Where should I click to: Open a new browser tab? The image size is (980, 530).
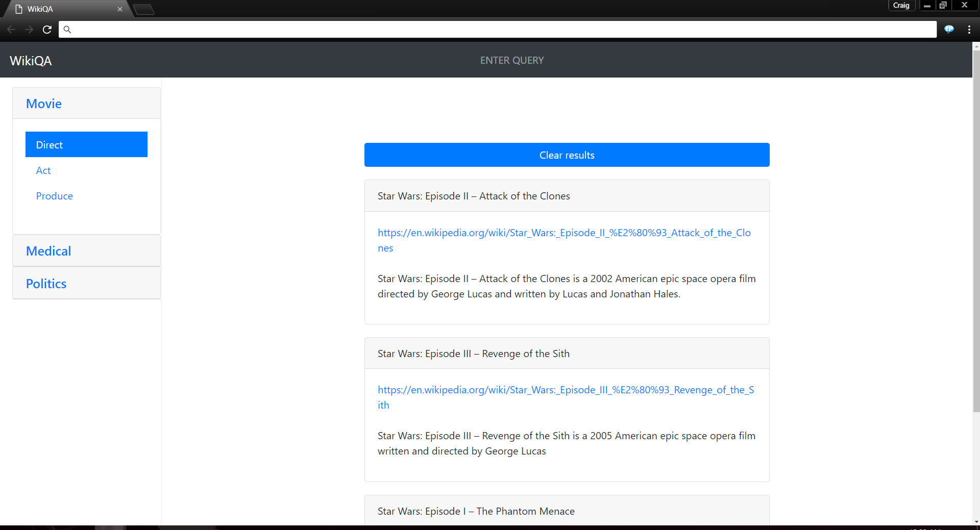[x=143, y=9]
